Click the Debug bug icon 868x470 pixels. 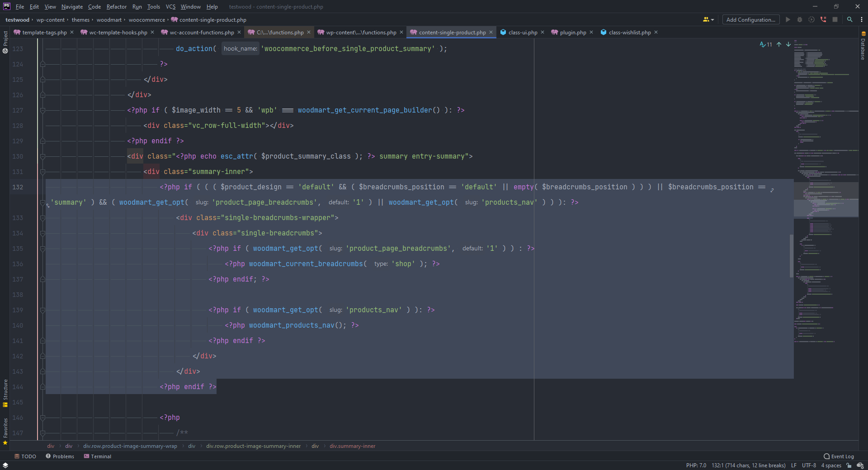pos(799,19)
